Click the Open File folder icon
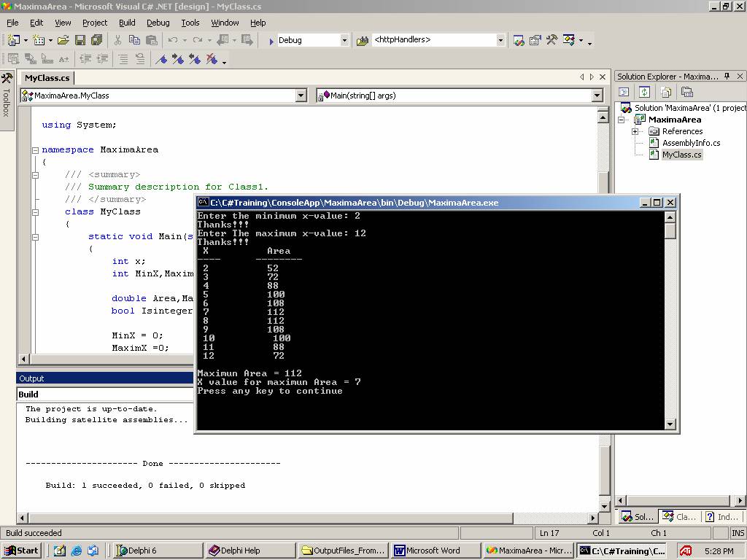 [63, 41]
